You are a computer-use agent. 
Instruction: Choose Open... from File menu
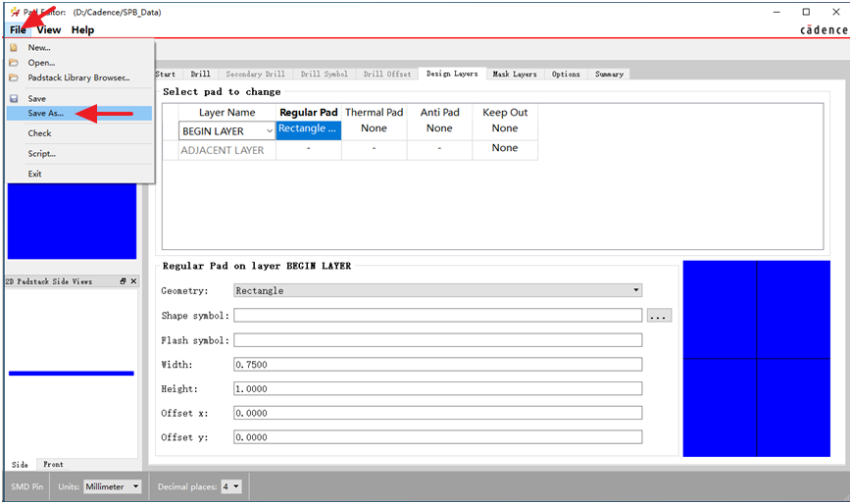(41, 63)
